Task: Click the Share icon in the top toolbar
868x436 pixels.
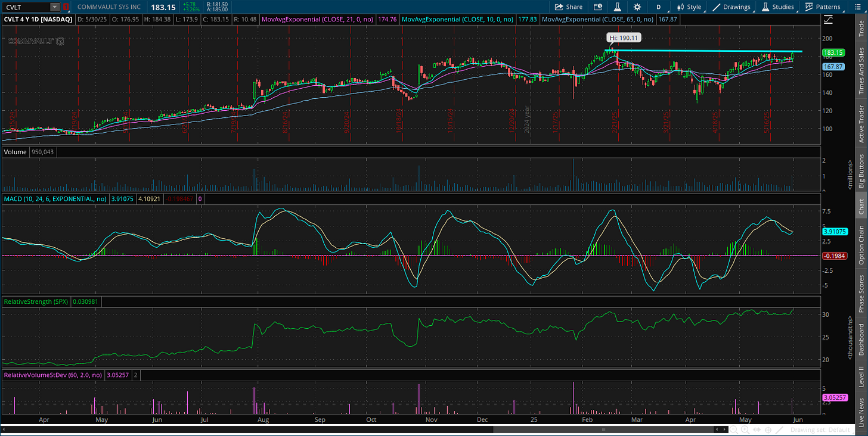Action: [559, 7]
